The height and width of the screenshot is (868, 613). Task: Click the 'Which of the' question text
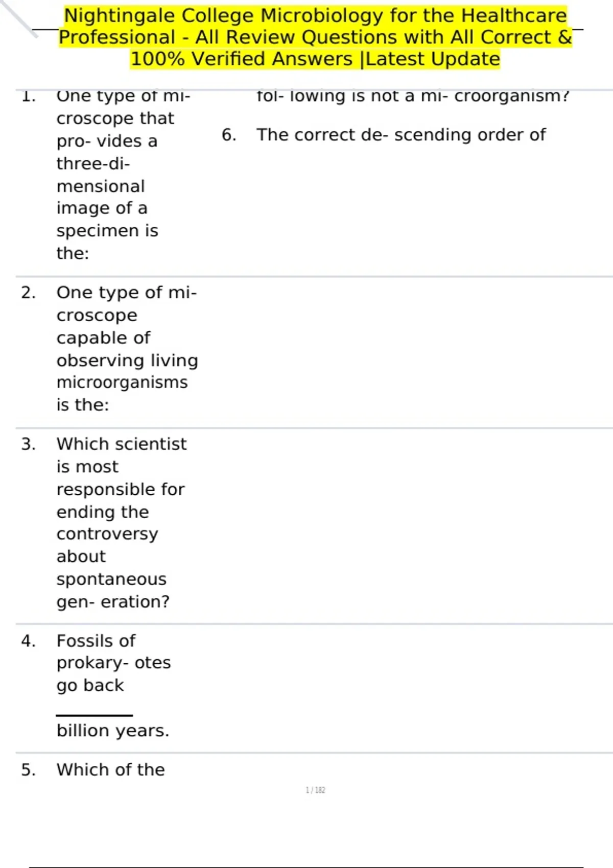pyautogui.click(x=111, y=769)
